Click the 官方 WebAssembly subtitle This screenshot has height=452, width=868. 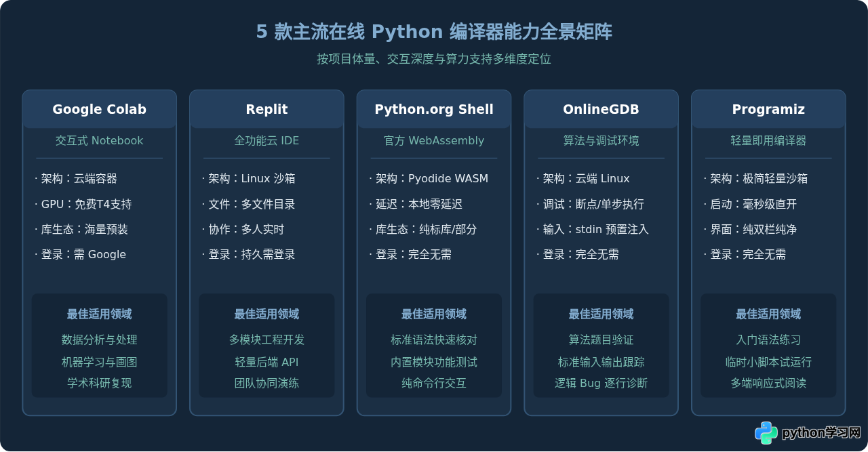434,141
